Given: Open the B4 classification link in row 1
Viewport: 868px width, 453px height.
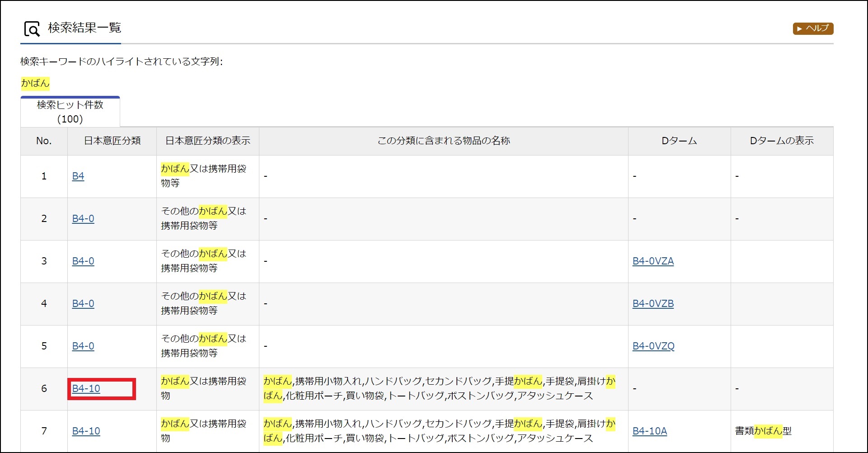Looking at the screenshot, I should [x=78, y=176].
